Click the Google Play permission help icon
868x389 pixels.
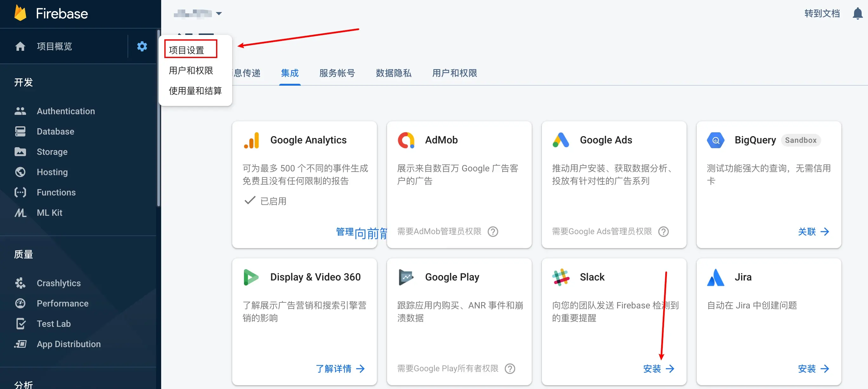coord(510,368)
